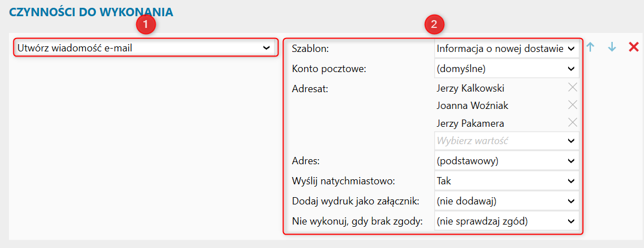644x248 pixels.
Task: Expand the 'Dodaj wydruk jako załącznik' dropdown
Action: point(506,201)
